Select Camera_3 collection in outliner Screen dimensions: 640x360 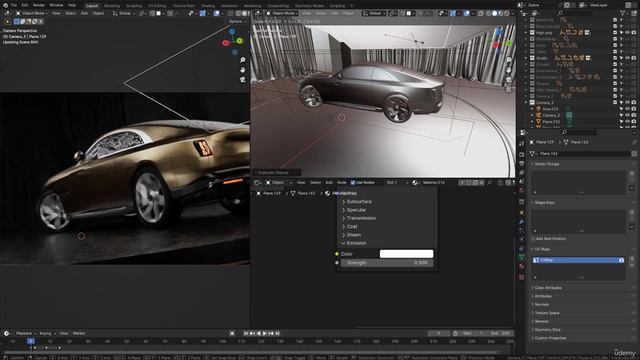pyautogui.click(x=545, y=102)
